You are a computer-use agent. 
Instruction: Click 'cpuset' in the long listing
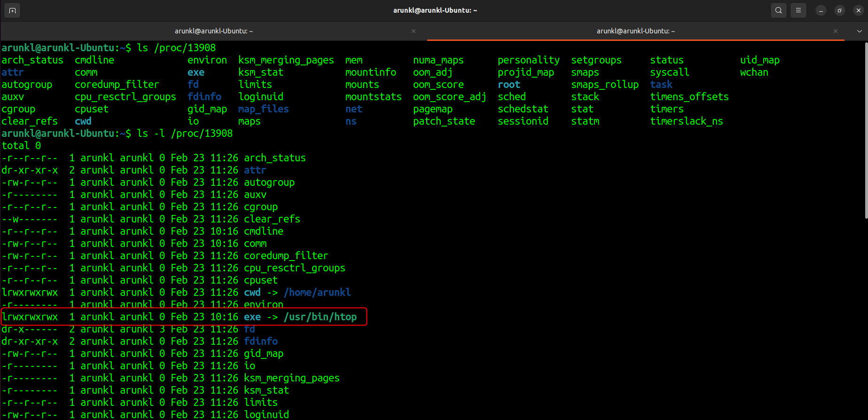(x=261, y=280)
